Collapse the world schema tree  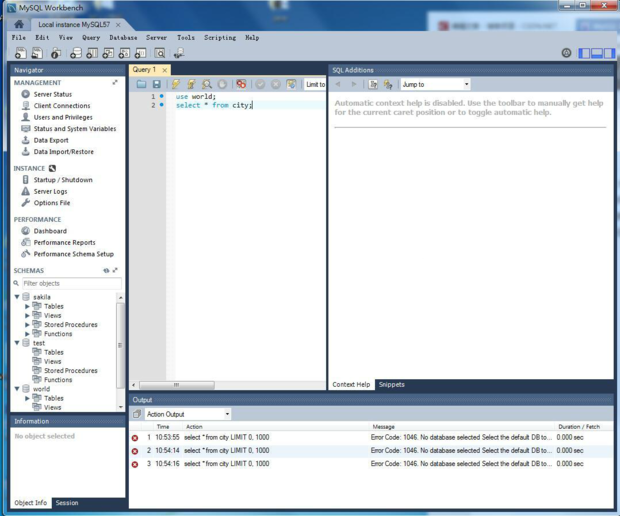point(18,389)
